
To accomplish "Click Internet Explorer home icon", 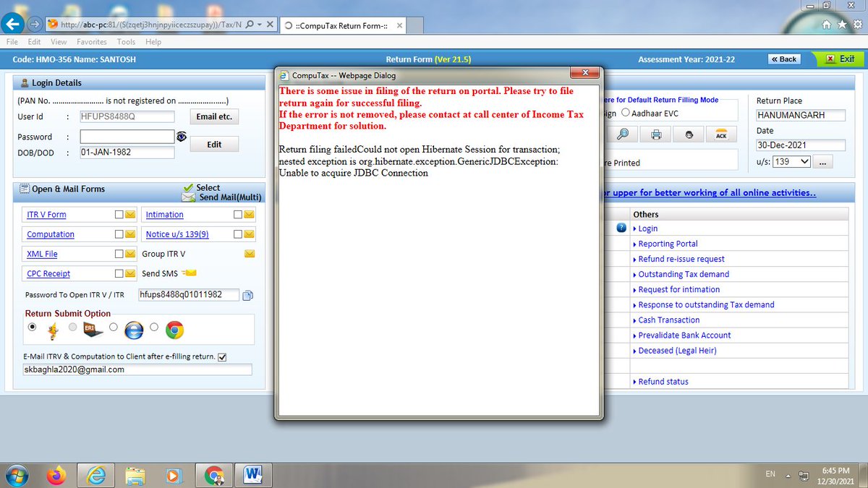I will tap(828, 24).
